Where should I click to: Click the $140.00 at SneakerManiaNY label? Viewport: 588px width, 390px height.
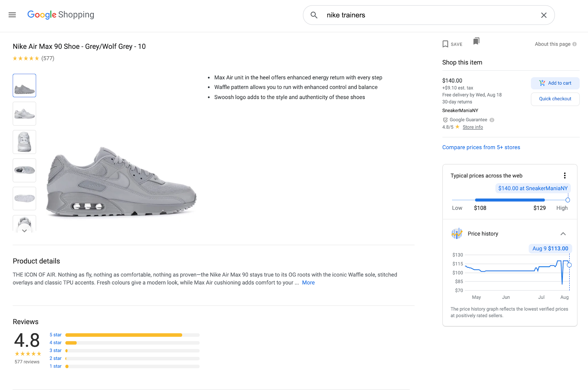click(533, 188)
